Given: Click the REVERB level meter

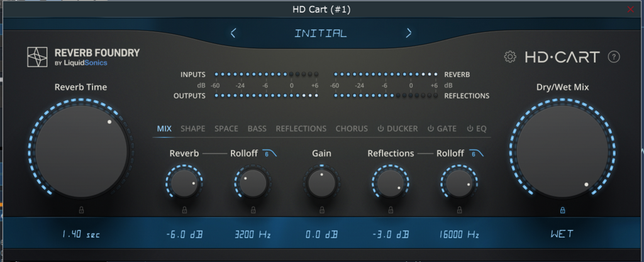Looking at the screenshot, I should pyautogui.click(x=386, y=75).
